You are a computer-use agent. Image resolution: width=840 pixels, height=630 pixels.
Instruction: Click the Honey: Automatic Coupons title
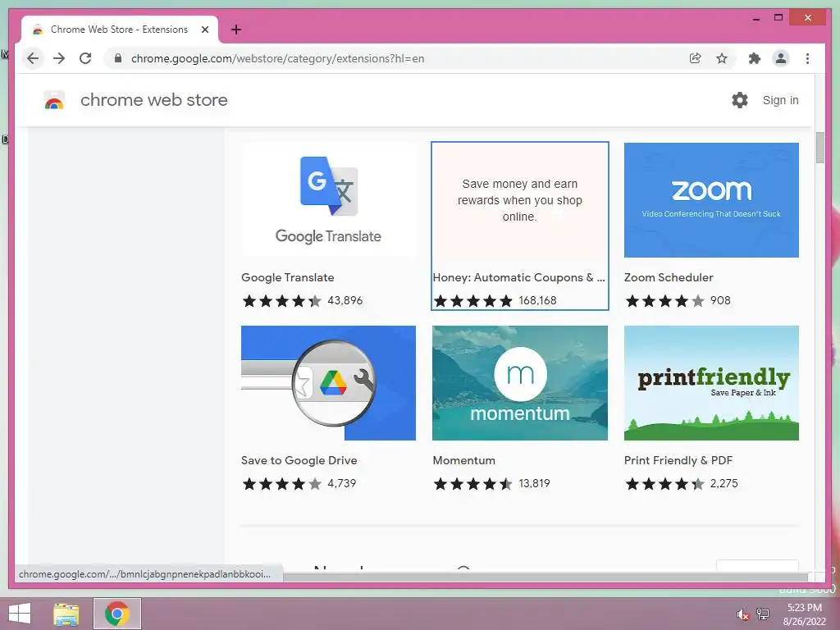518,277
